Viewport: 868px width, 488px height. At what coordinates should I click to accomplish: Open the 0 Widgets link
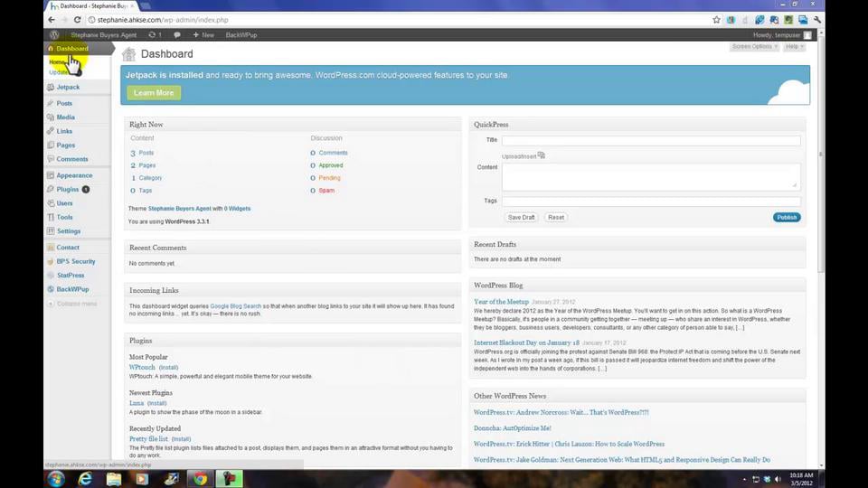(x=237, y=209)
